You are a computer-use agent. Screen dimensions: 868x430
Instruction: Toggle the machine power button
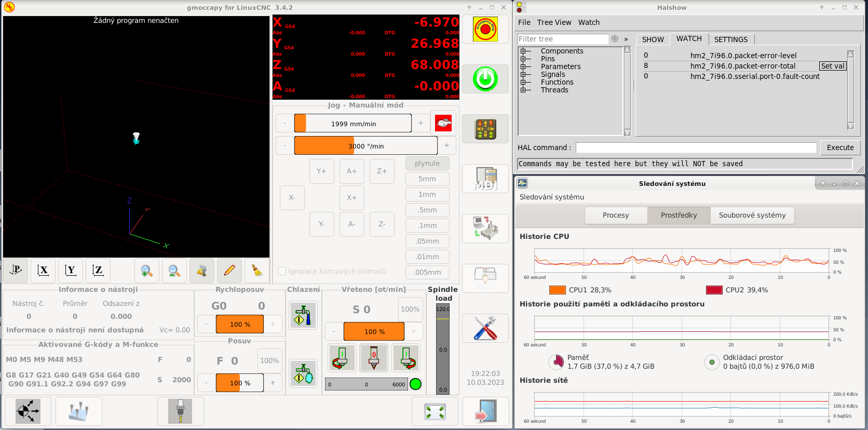pyautogui.click(x=485, y=79)
